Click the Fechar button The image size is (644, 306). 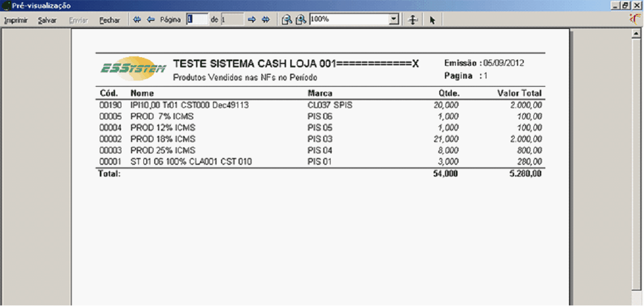pos(109,20)
